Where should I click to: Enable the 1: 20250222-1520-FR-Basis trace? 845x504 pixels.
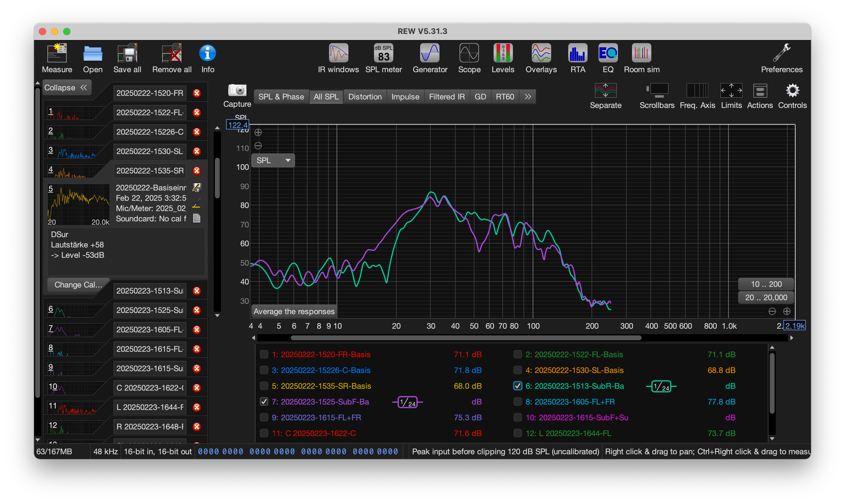[x=264, y=354]
